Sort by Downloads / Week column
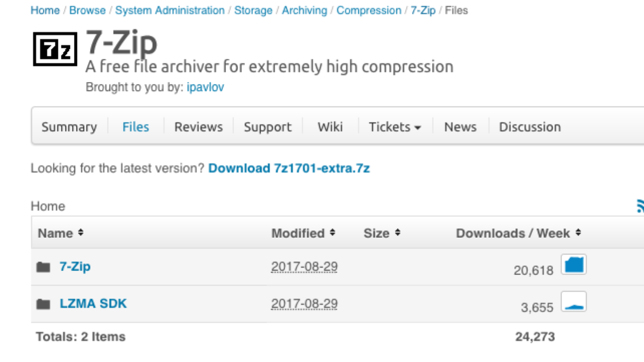This screenshot has height=362, width=644. click(x=518, y=233)
